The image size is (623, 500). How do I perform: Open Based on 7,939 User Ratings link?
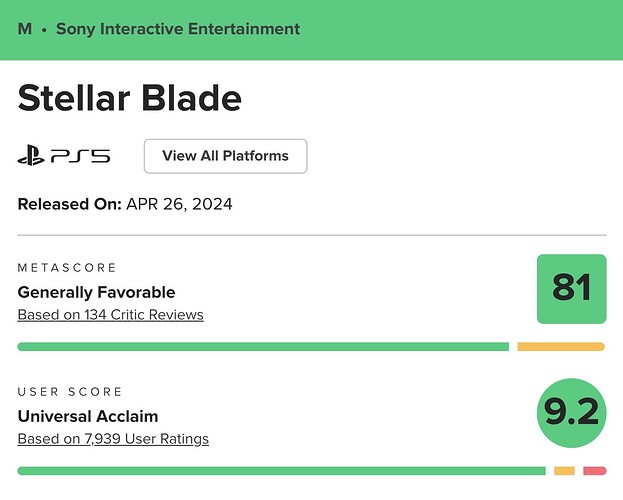coord(113,439)
